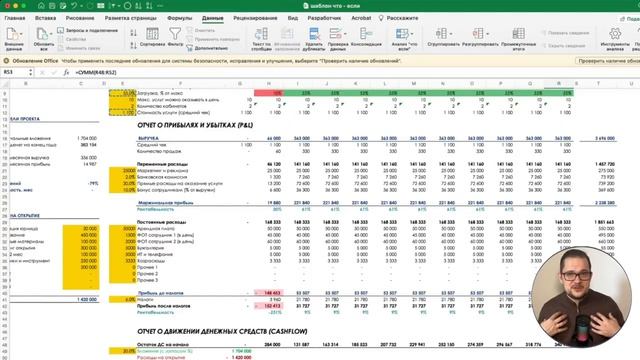Click the sort ascending icon in title bar
Screen dimensions: 640x360
(138, 6)
